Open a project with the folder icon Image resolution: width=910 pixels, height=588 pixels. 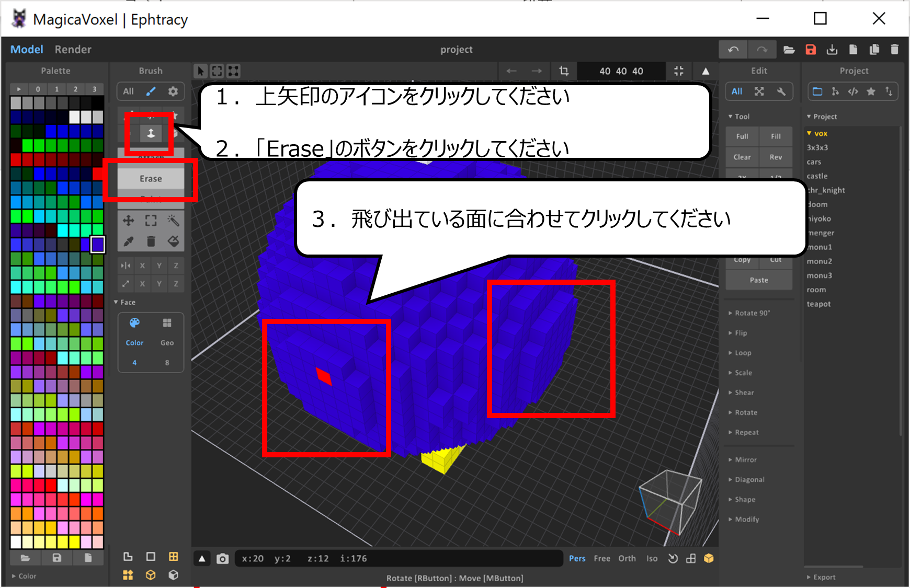[x=789, y=50]
